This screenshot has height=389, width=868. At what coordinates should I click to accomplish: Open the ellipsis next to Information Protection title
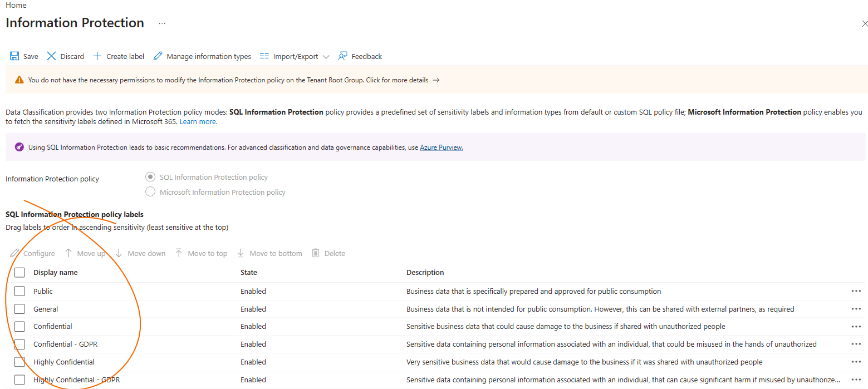tap(162, 23)
